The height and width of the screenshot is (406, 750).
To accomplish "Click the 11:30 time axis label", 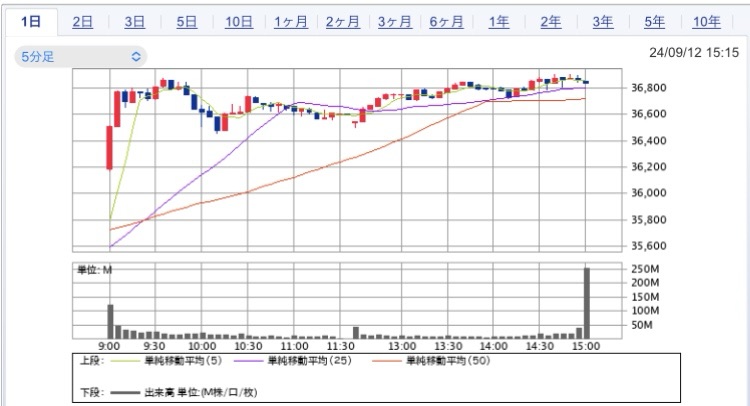I will (341, 346).
